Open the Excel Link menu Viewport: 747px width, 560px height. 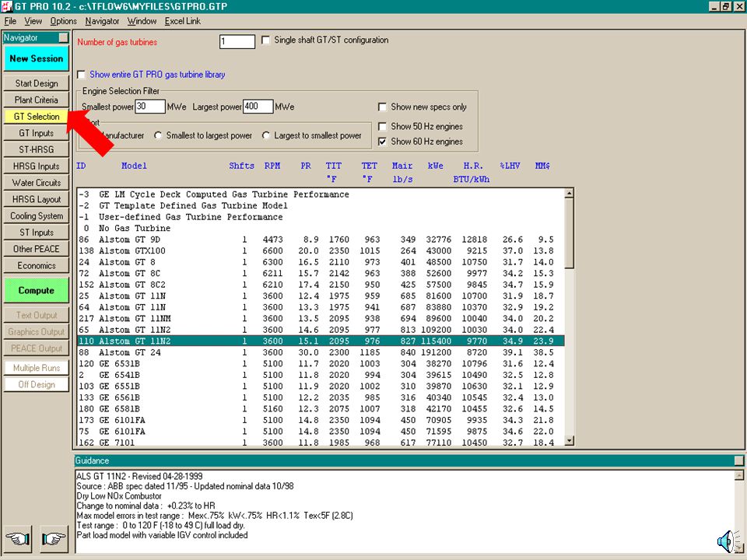[x=182, y=21]
